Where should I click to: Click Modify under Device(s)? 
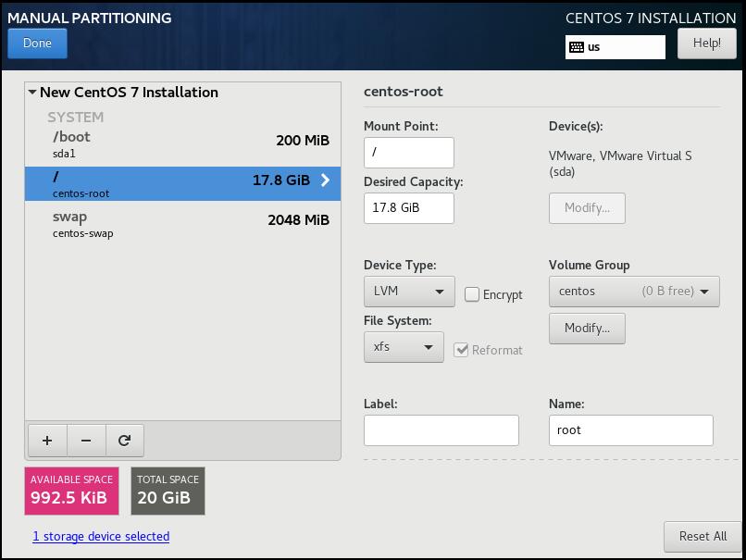[587, 208]
